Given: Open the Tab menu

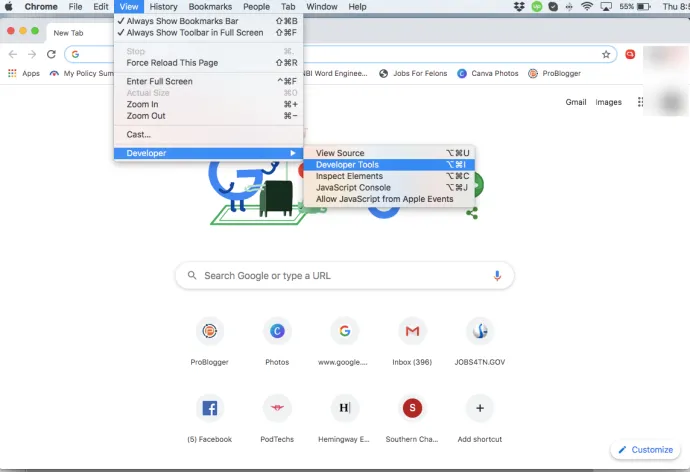Looking at the screenshot, I should click(288, 7).
